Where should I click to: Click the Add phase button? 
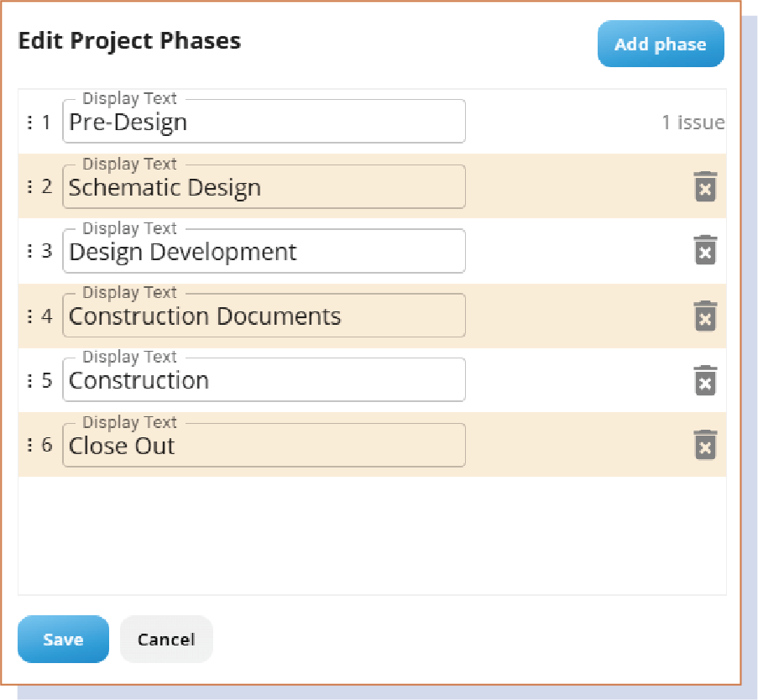[660, 44]
